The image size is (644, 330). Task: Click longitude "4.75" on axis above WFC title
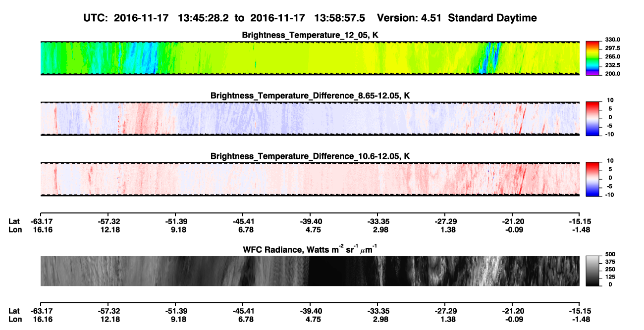pos(313,229)
